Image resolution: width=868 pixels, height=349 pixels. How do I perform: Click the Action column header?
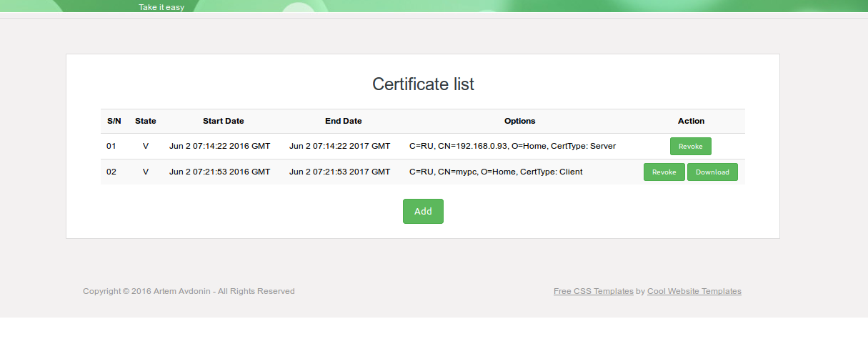pos(691,121)
